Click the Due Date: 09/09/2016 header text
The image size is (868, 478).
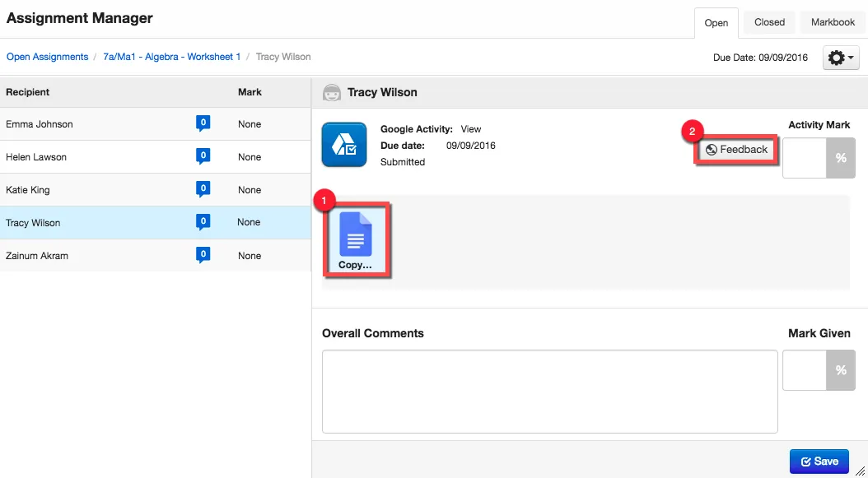point(761,58)
